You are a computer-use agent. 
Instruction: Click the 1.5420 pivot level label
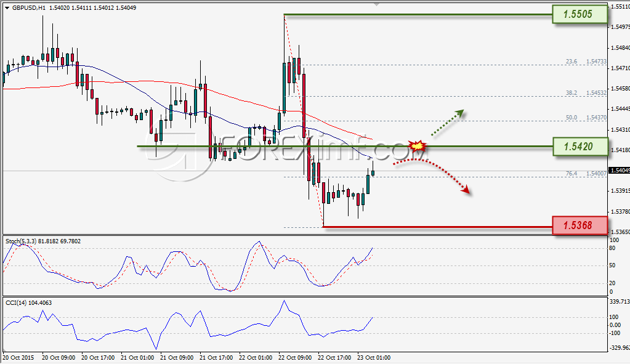point(580,146)
